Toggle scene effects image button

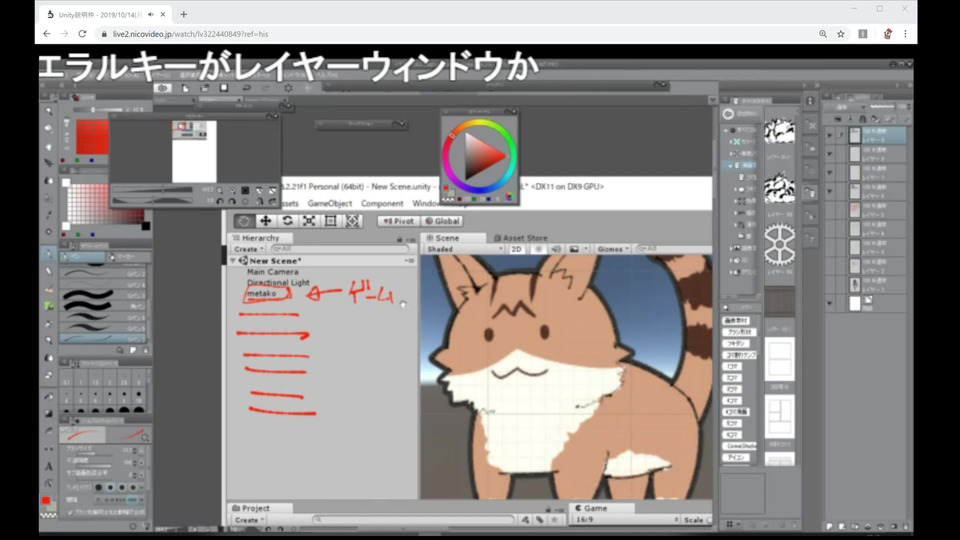click(574, 249)
